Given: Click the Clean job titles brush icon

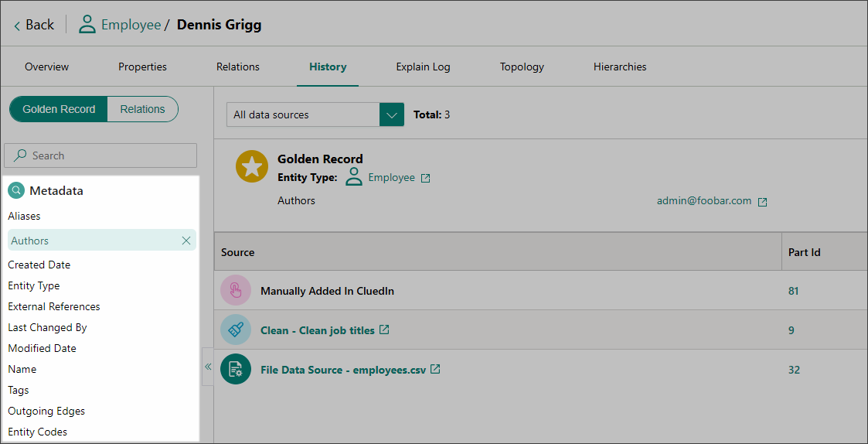Looking at the screenshot, I should pos(236,330).
